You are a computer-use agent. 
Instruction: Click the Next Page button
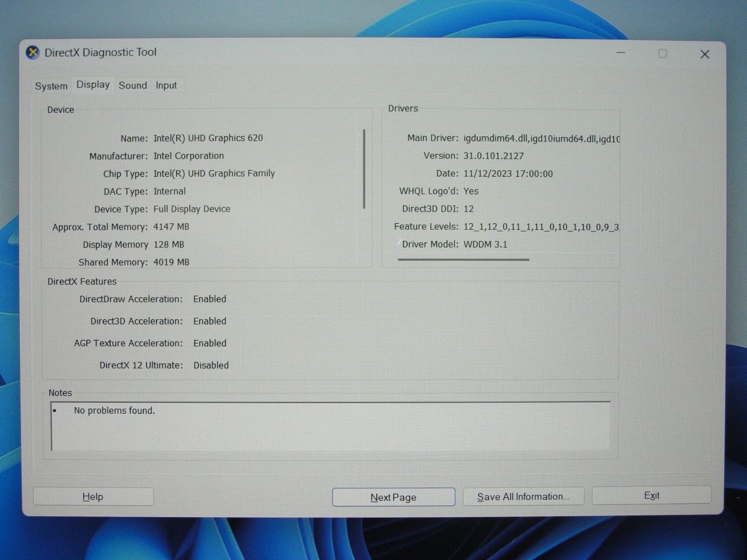tap(393, 497)
